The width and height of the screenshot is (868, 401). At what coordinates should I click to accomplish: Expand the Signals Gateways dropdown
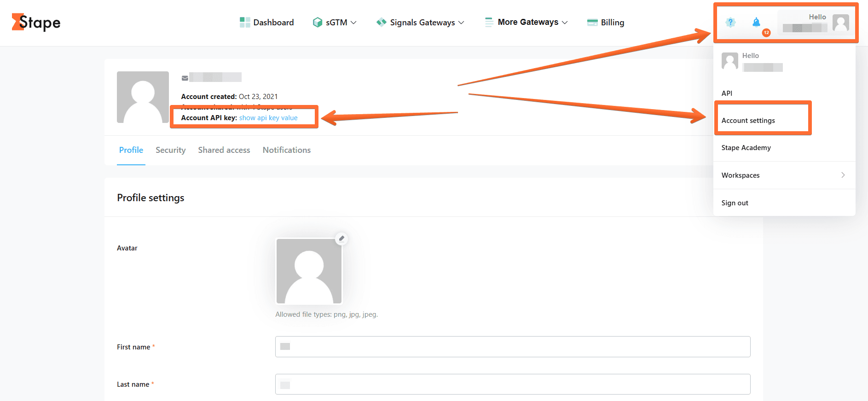coord(461,22)
